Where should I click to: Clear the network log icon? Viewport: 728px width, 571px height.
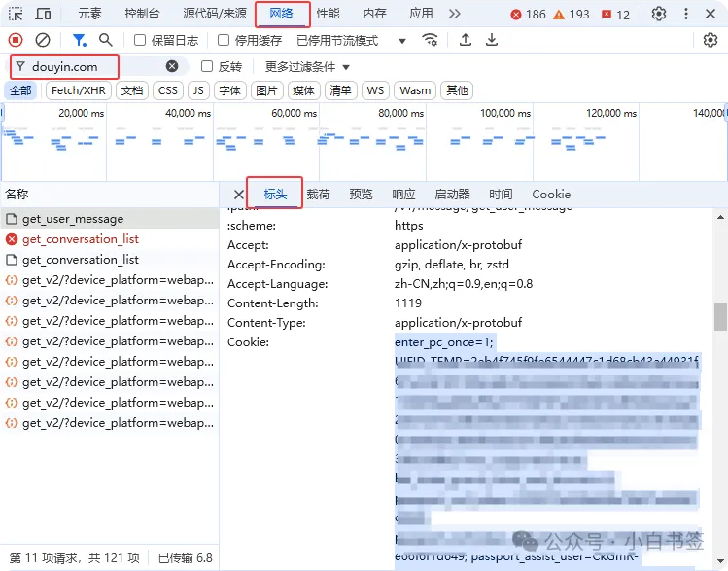43,41
